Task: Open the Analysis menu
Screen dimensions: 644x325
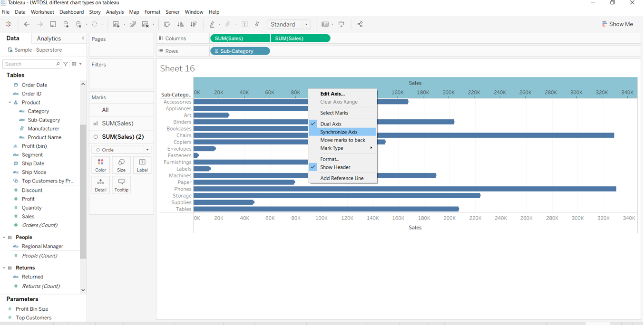Action: tap(115, 12)
